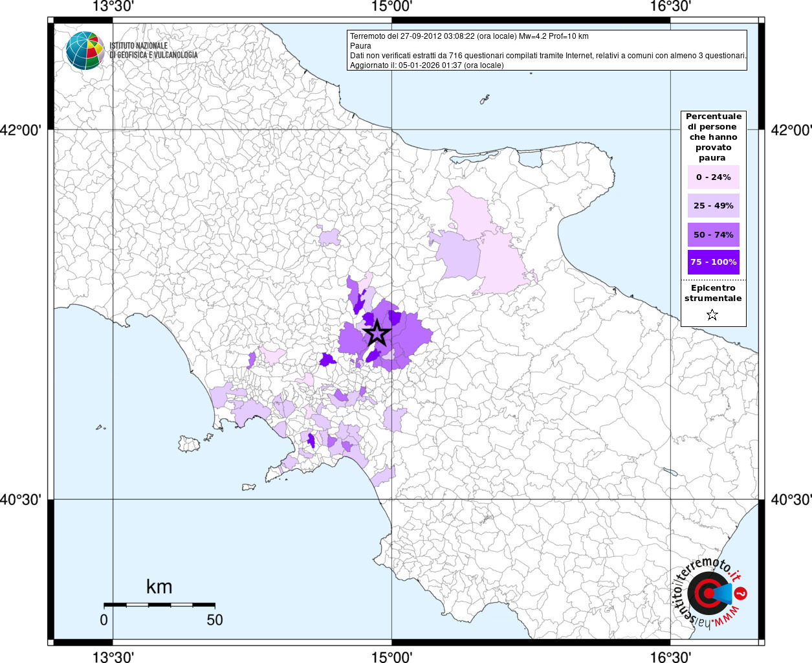Click the Percentuale di persone legend title

tap(713, 137)
